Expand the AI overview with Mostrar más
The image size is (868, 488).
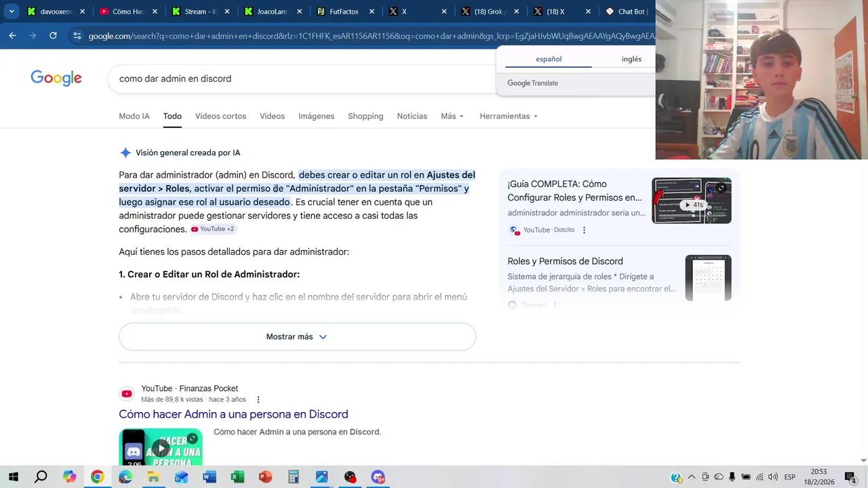pos(297,336)
